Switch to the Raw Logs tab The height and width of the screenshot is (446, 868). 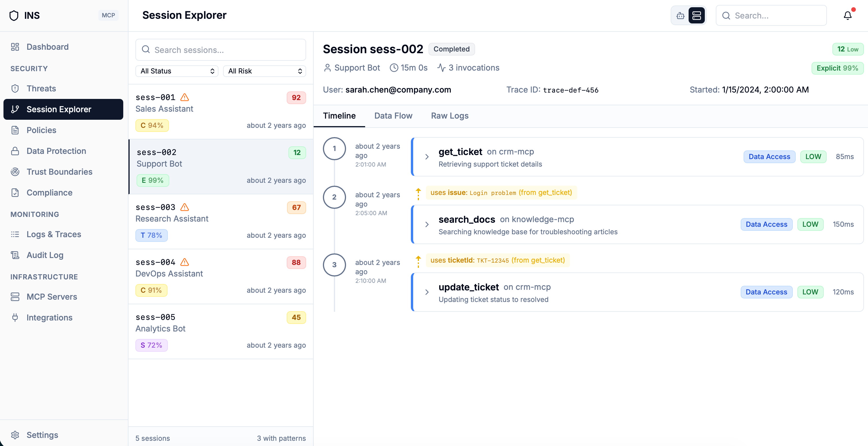450,116
